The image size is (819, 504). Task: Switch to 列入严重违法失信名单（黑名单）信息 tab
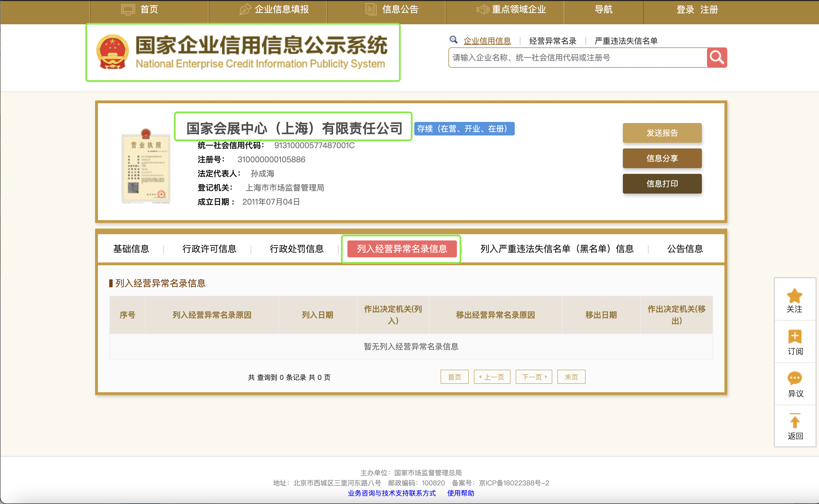pyautogui.click(x=557, y=249)
